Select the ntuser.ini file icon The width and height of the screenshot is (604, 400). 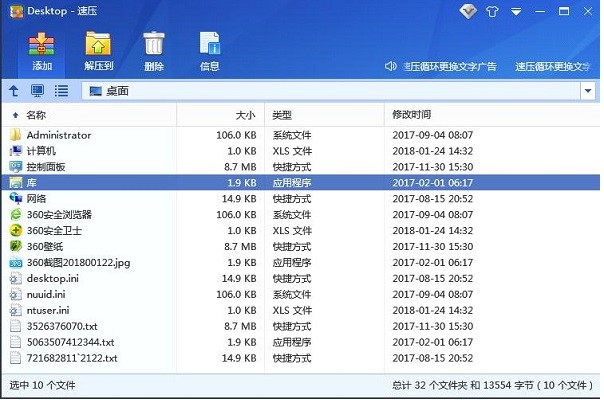click(x=15, y=310)
